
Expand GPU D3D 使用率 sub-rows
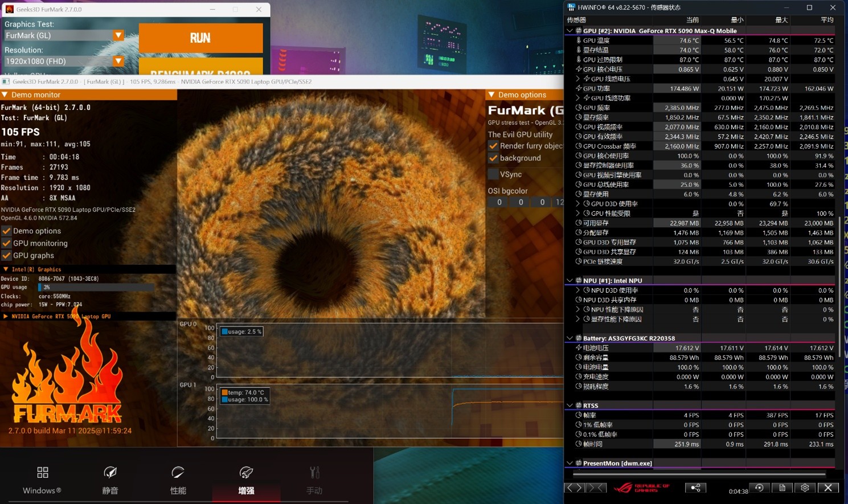coord(578,204)
